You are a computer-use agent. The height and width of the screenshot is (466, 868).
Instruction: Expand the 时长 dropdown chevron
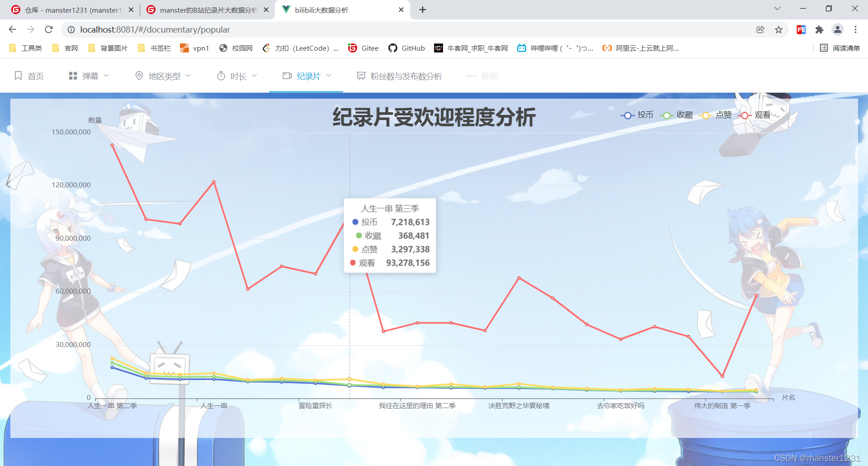pyautogui.click(x=255, y=76)
